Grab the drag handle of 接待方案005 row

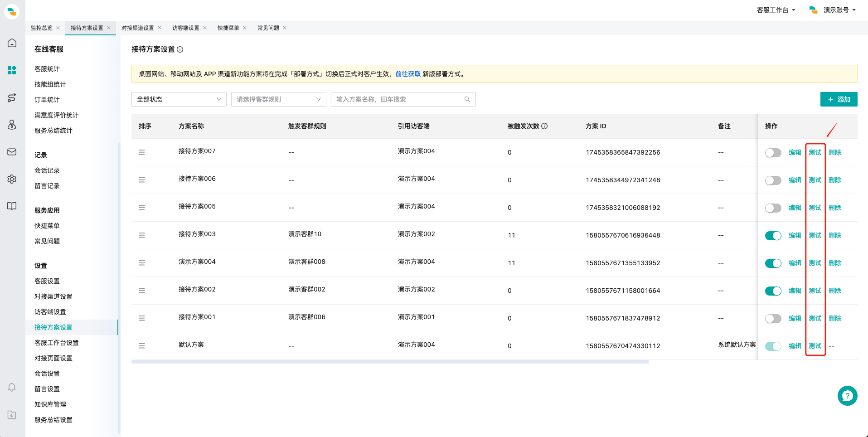coord(142,208)
